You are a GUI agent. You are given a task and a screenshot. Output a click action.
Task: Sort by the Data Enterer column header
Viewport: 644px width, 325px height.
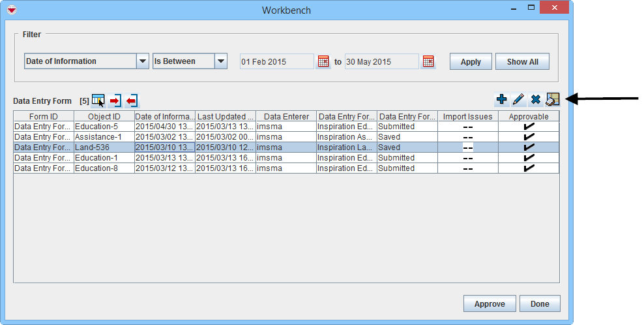(286, 116)
